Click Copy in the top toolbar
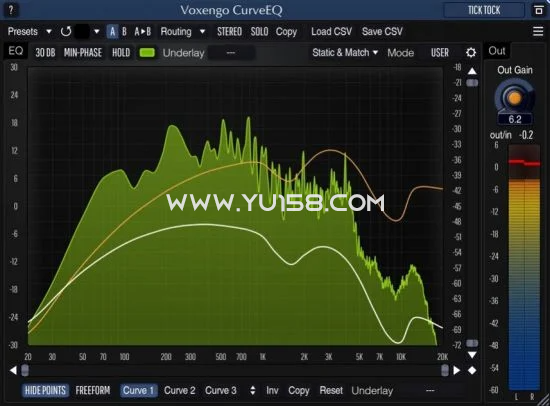 286,32
